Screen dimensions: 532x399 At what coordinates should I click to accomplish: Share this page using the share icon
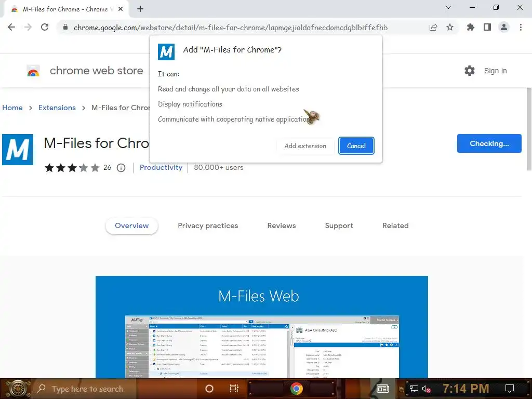click(x=433, y=28)
